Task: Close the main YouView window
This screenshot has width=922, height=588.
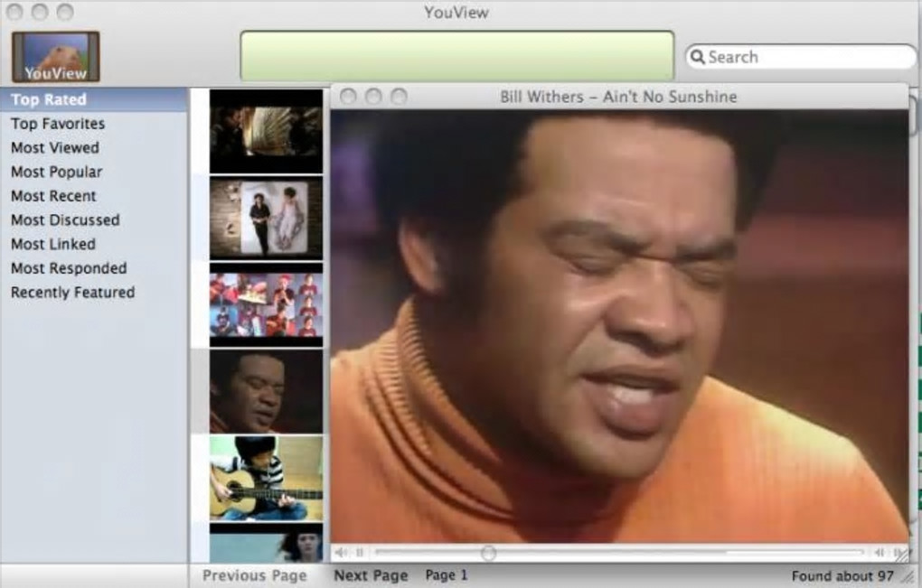Action: pyautogui.click(x=14, y=11)
